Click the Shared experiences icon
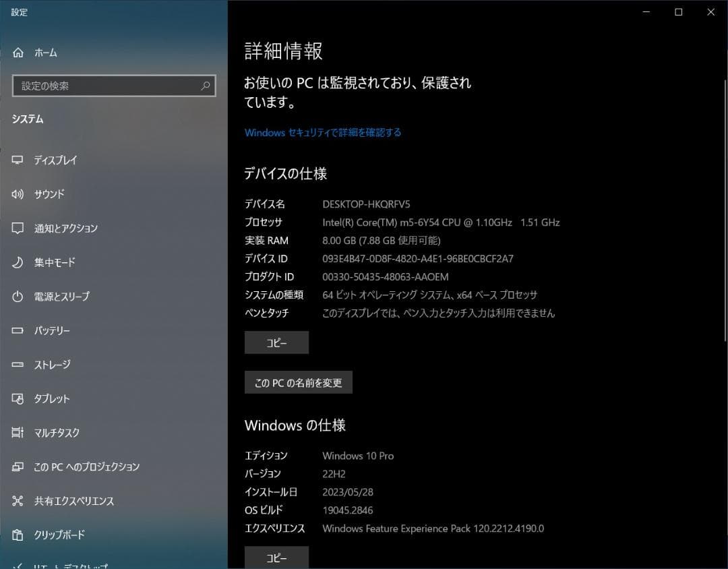Image resolution: width=728 pixels, height=569 pixels. (18, 501)
